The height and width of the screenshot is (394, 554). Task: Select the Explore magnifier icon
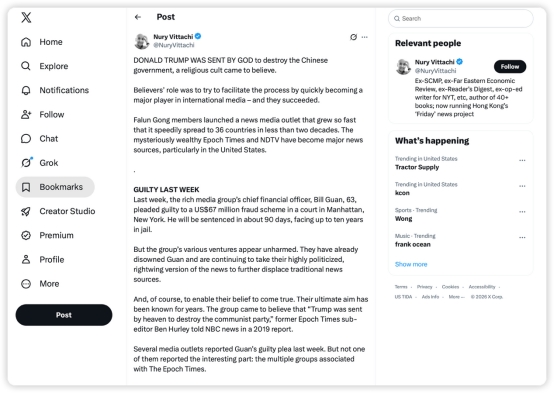(26, 66)
